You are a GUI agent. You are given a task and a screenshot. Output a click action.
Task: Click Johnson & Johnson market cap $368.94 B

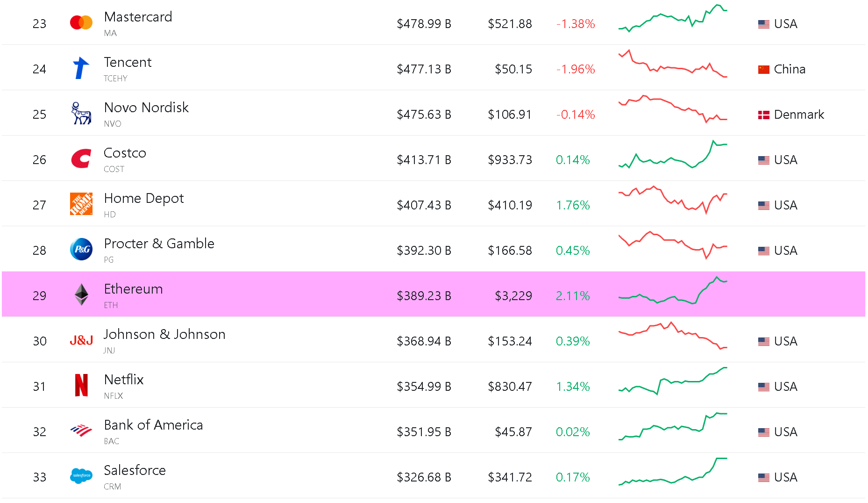pos(424,341)
